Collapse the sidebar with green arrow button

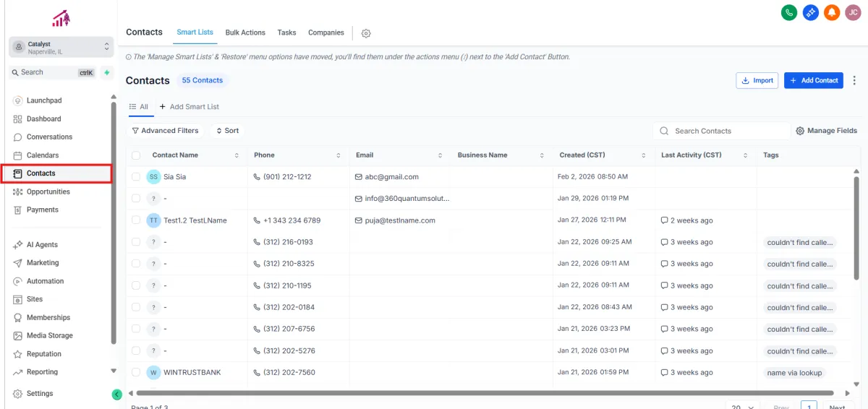116,395
